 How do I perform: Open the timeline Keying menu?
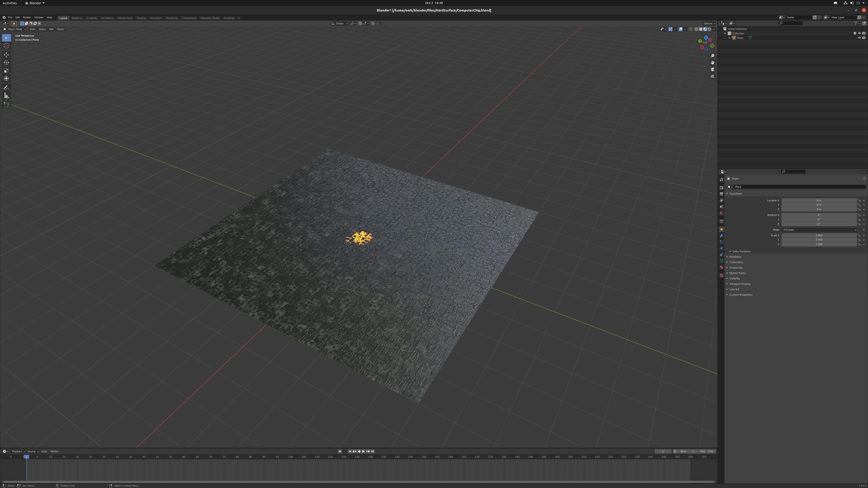33,452
